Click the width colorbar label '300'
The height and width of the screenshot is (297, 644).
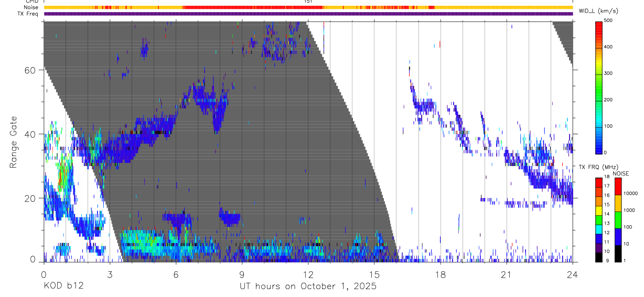point(608,73)
